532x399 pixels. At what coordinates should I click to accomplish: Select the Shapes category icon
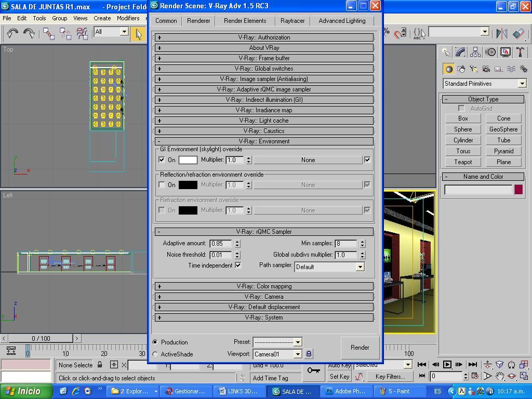tap(461, 69)
